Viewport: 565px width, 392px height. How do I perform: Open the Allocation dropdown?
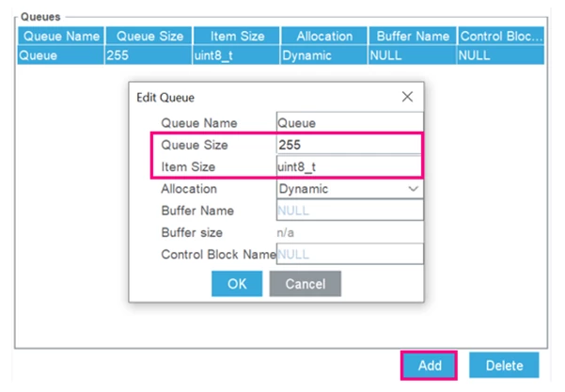[x=350, y=189]
